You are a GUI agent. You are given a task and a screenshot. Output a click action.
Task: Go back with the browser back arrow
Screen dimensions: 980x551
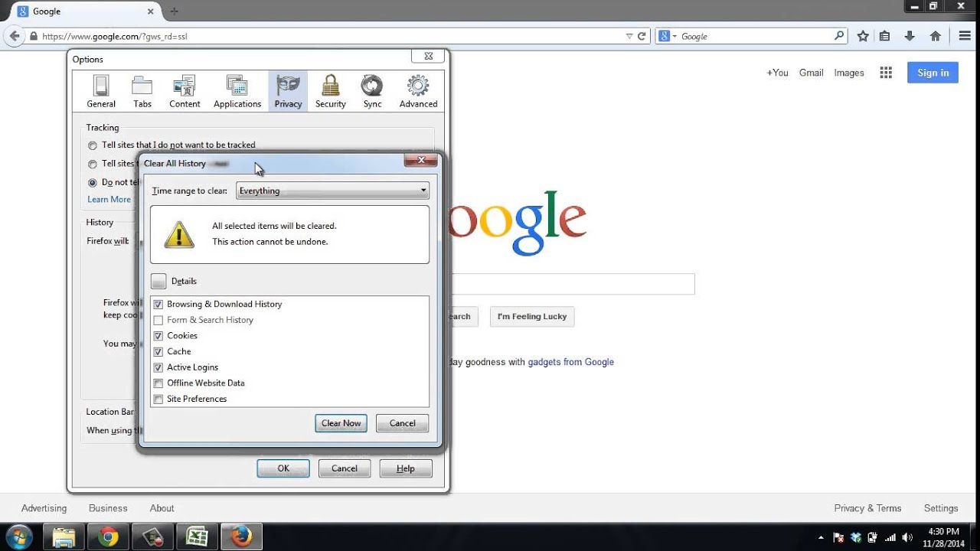click(x=15, y=36)
